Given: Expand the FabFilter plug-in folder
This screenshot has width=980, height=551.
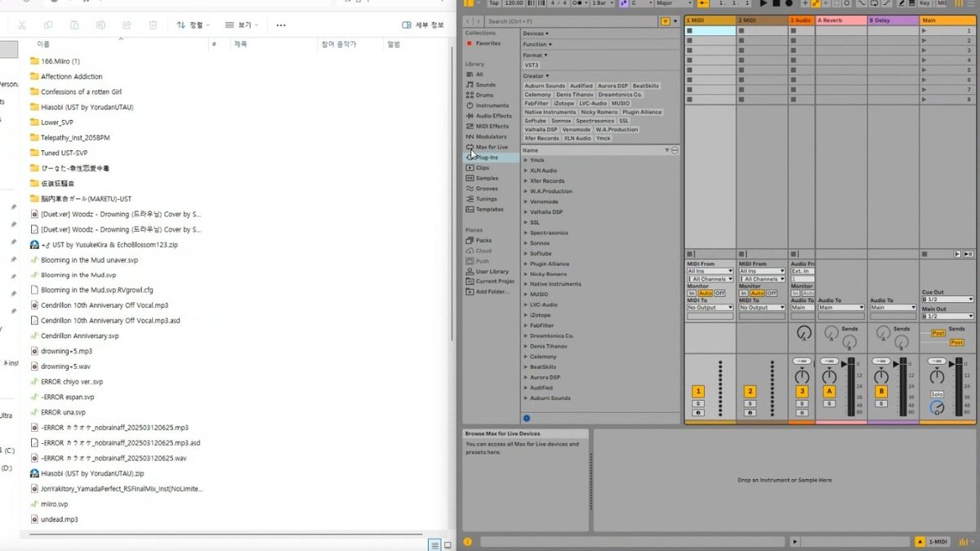Looking at the screenshot, I should tap(525, 326).
